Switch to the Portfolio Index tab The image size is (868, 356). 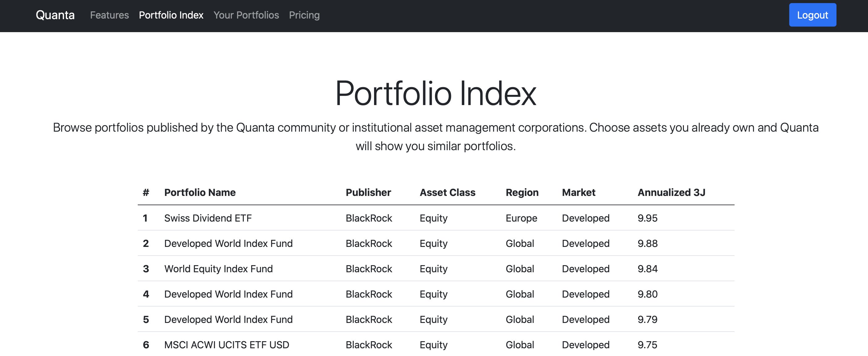click(171, 15)
